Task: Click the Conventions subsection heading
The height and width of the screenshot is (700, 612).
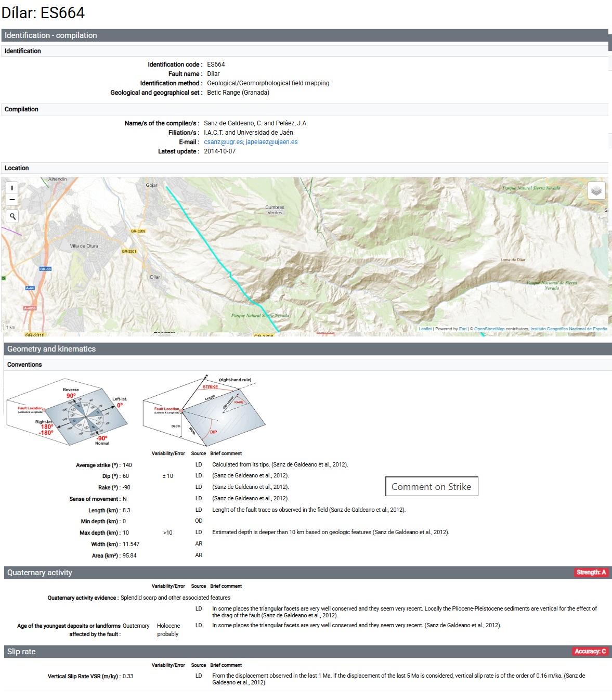Action: [x=24, y=365]
